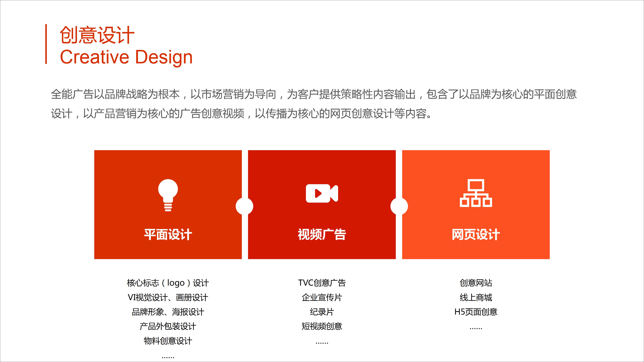
Task: Click the 产品外包装设计 list item
Action: coord(168,326)
